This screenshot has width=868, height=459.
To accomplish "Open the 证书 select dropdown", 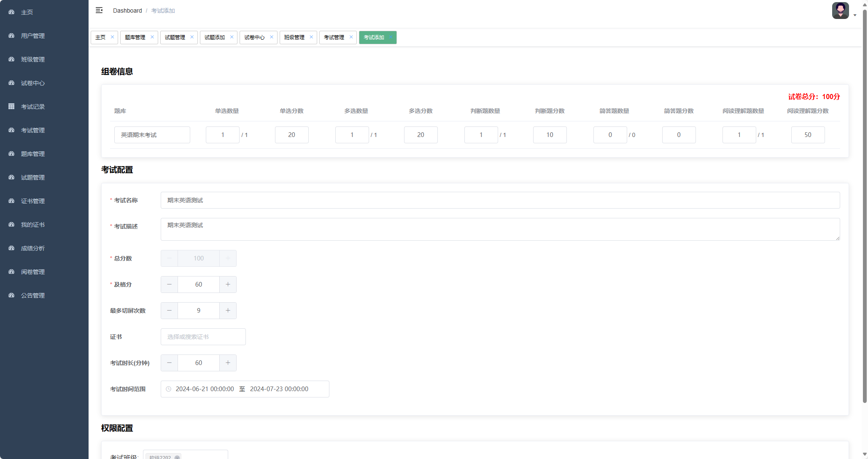I will 203,337.
